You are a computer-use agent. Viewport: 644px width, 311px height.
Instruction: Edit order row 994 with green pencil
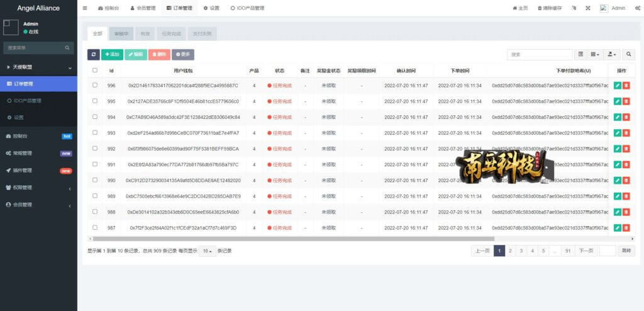(618, 117)
